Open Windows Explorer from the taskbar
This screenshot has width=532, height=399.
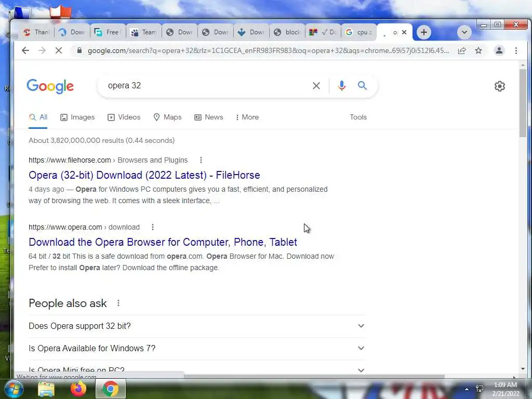tap(46, 389)
